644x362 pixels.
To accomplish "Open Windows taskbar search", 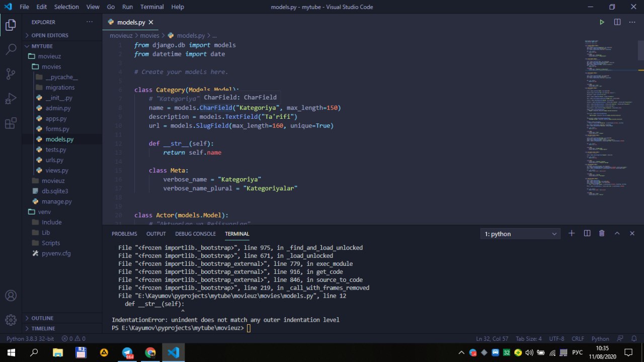I will pos(34,352).
